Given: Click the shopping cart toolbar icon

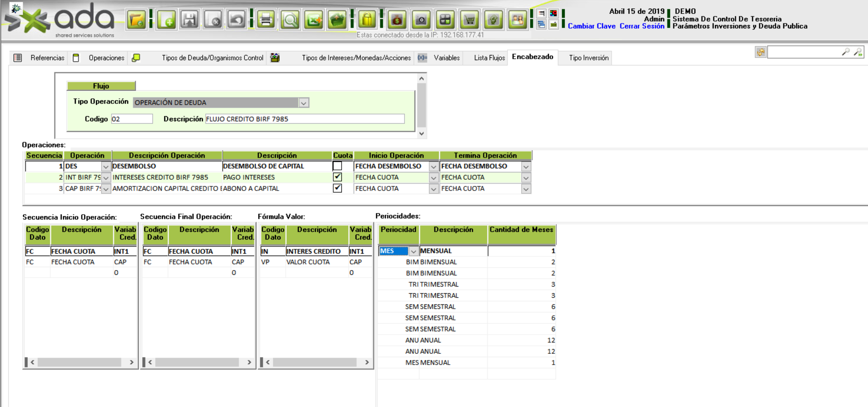Looking at the screenshot, I should pos(469,20).
